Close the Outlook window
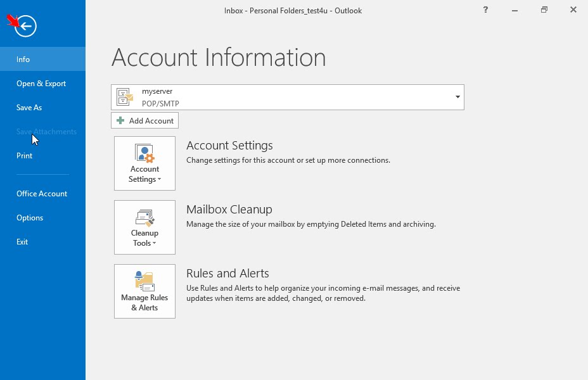Viewport: 588px width, 380px height. coord(573,10)
